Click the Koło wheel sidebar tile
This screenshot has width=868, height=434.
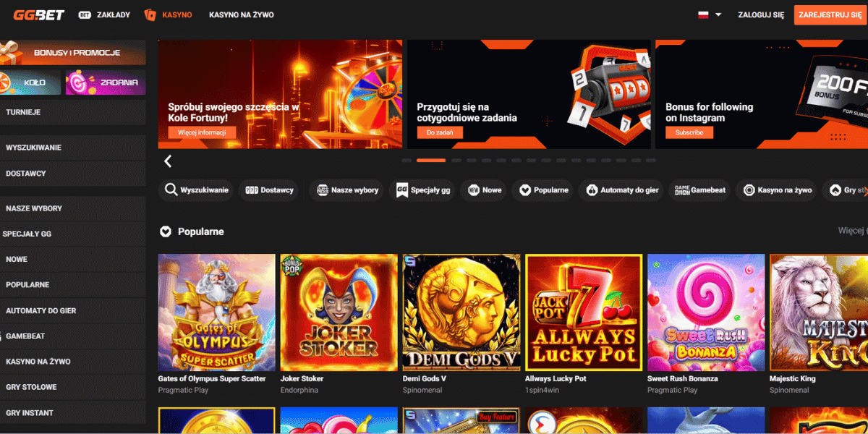coord(31,82)
